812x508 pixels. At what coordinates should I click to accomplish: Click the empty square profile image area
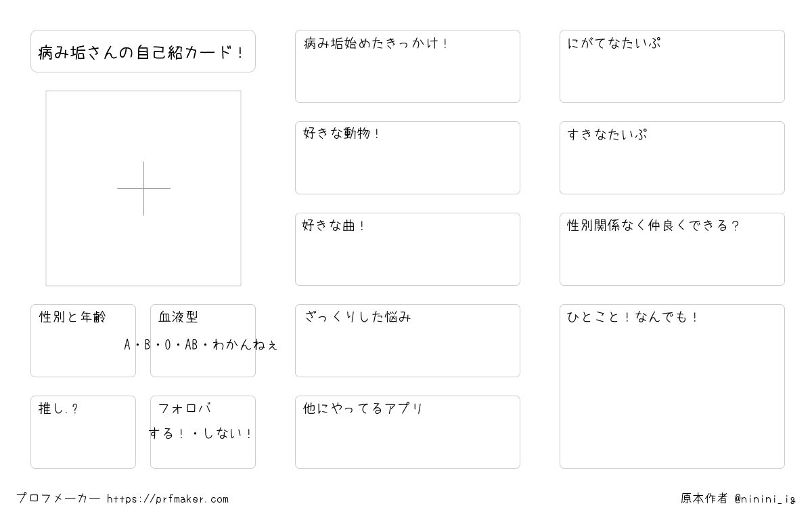pyautogui.click(x=143, y=188)
